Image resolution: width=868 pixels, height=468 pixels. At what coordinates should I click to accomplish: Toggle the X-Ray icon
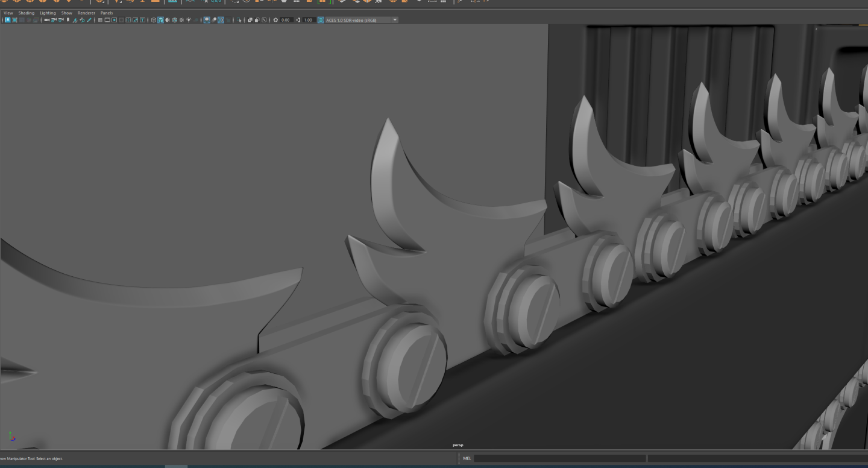pyautogui.click(x=250, y=20)
